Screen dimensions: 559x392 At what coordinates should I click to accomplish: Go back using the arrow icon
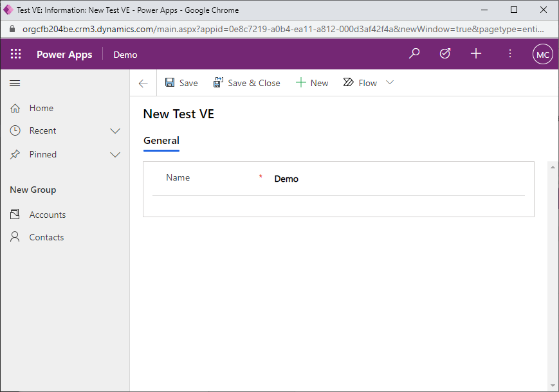tap(143, 83)
